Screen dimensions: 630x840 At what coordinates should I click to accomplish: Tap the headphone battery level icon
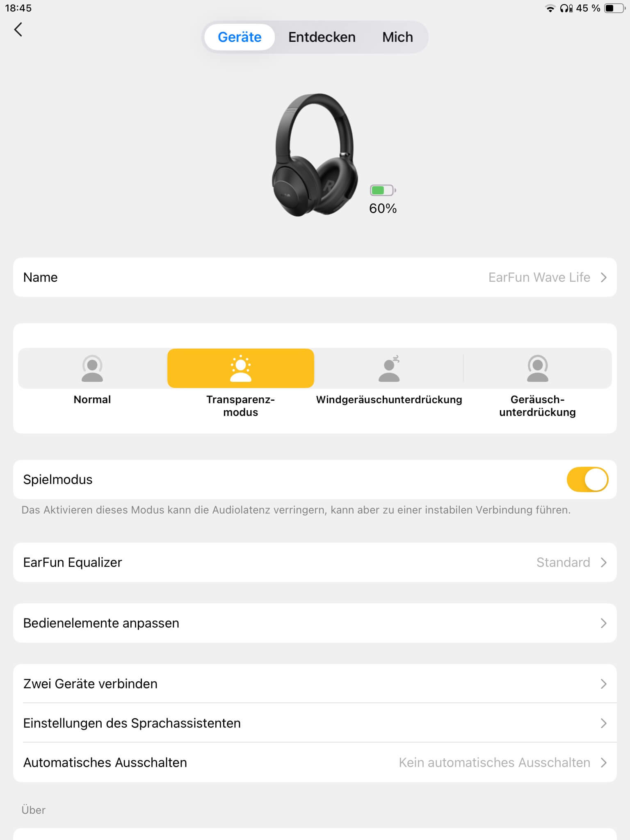[x=383, y=190]
